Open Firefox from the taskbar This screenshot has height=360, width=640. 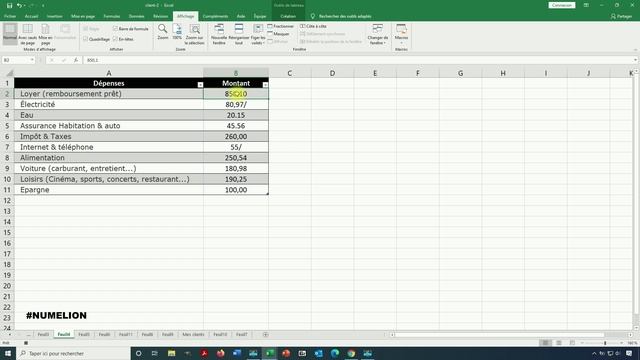click(221, 353)
